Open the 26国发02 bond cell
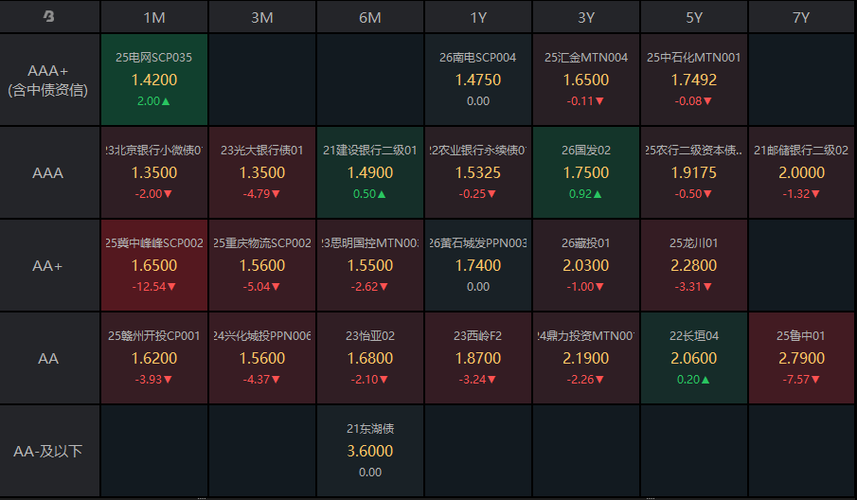 click(x=586, y=173)
